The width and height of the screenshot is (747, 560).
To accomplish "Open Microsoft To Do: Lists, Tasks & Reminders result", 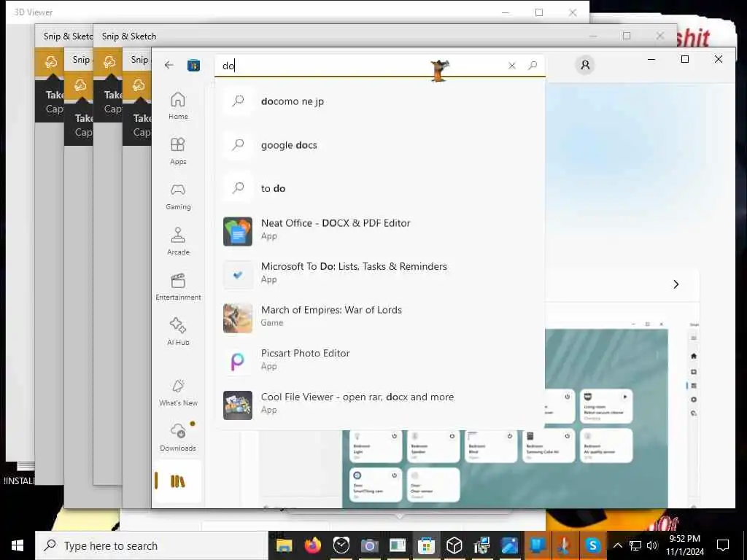I will 379,275.
